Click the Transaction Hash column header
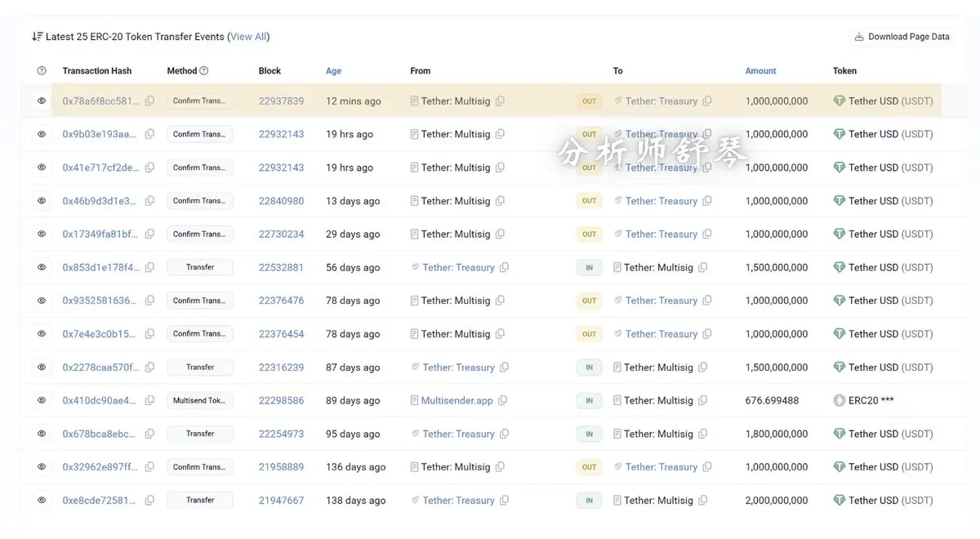The height and width of the screenshot is (539, 980). tap(96, 71)
